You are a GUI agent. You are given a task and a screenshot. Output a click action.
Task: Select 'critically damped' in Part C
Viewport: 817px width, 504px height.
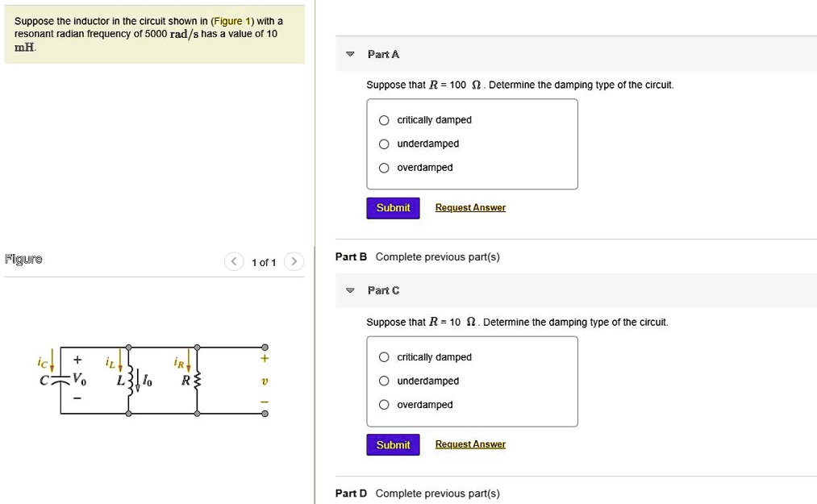coord(385,356)
